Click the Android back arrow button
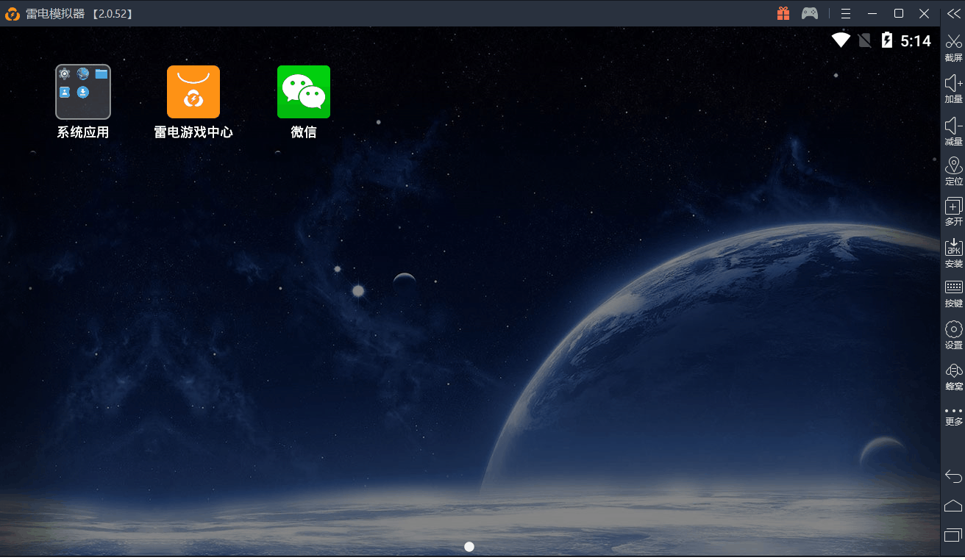The height and width of the screenshot is (560, 965). click(x=953, y=475)
